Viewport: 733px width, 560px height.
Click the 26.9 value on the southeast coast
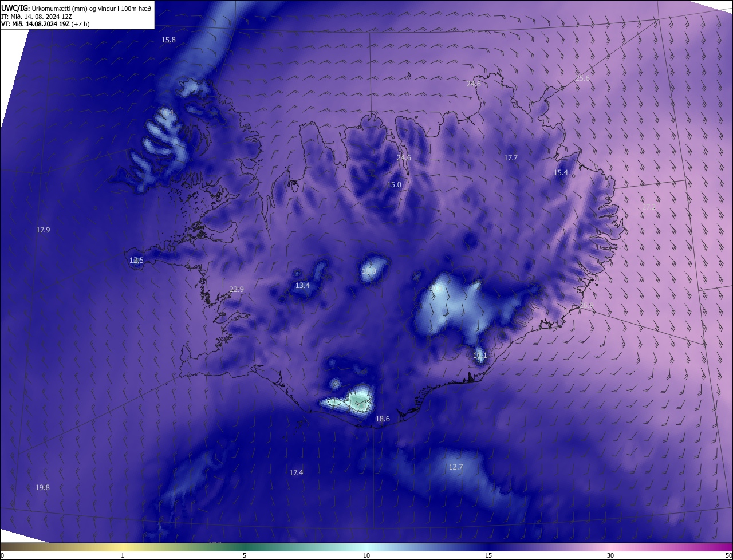(587, 305)
